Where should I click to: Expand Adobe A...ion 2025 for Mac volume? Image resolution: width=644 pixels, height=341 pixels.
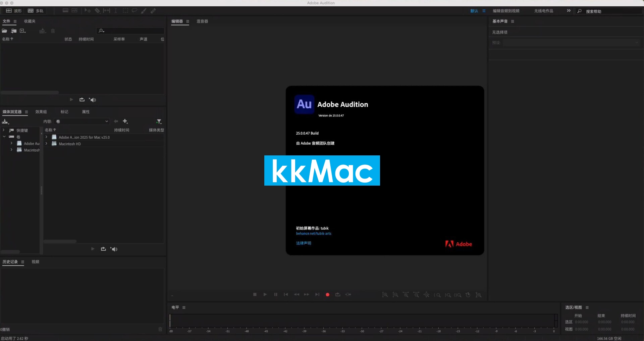46,137
